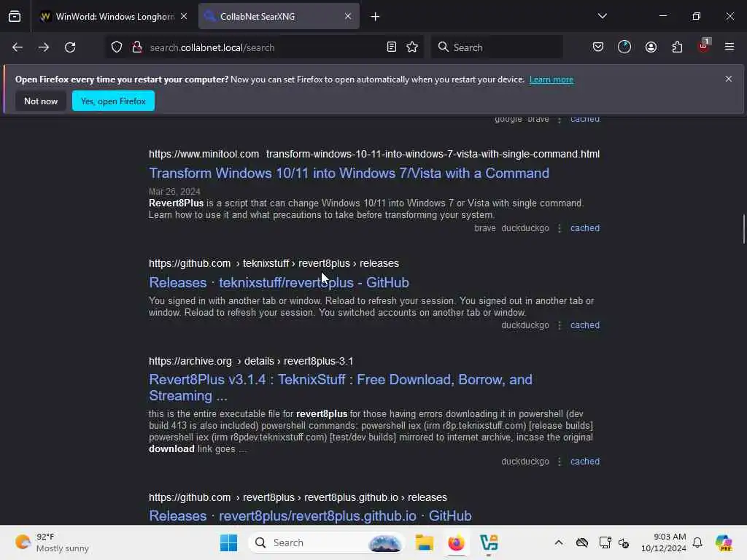
Task: Open Transform Windows 10/11 into Windows 7/Vista result
Action: (x=349, y=173)
